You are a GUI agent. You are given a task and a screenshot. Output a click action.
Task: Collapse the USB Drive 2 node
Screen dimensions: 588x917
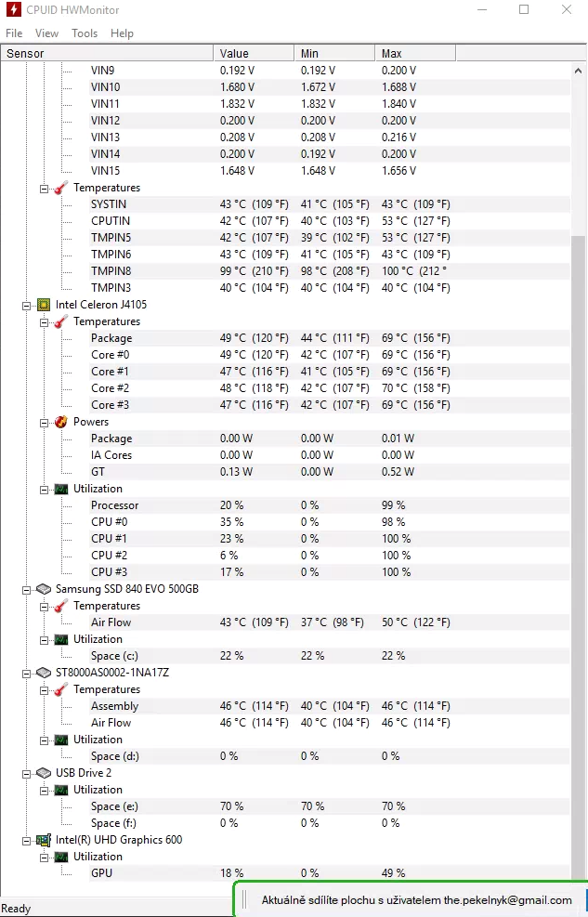point(26,774)
